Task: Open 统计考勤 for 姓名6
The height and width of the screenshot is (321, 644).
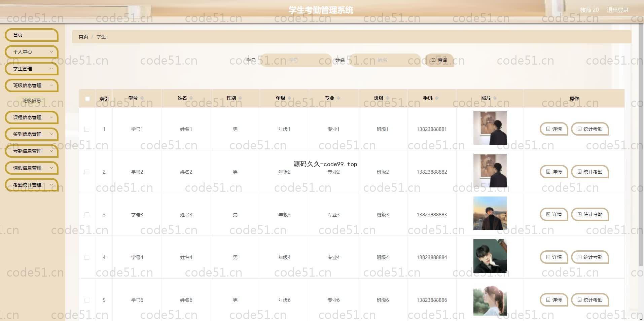Action: point(590,300)
